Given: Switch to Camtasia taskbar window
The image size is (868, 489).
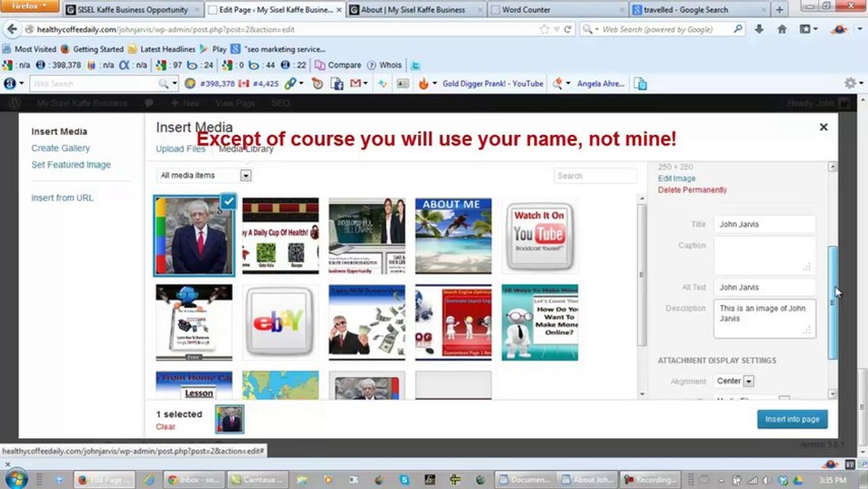Looking at the screenshot, I should pyautogui.click(x=258, y=479).
